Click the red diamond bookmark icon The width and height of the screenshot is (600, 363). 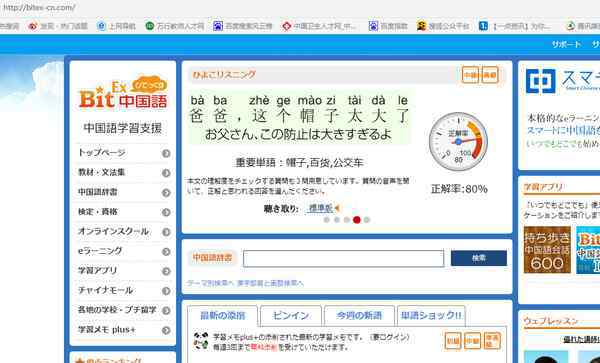(x=287, y=26)
